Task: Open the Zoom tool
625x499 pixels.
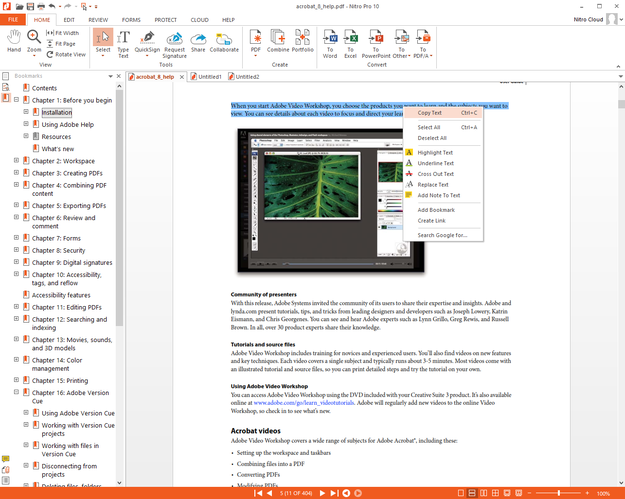Action: coord(34,42)
